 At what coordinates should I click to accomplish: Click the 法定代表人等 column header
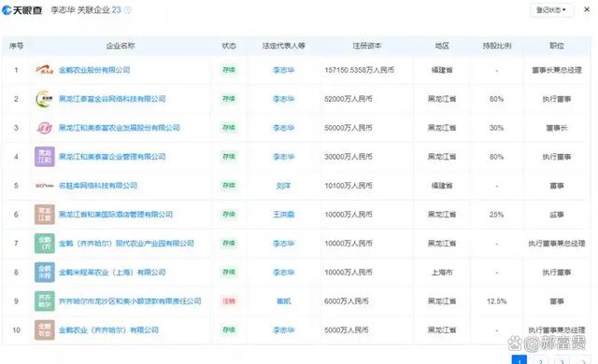[283, 46]
